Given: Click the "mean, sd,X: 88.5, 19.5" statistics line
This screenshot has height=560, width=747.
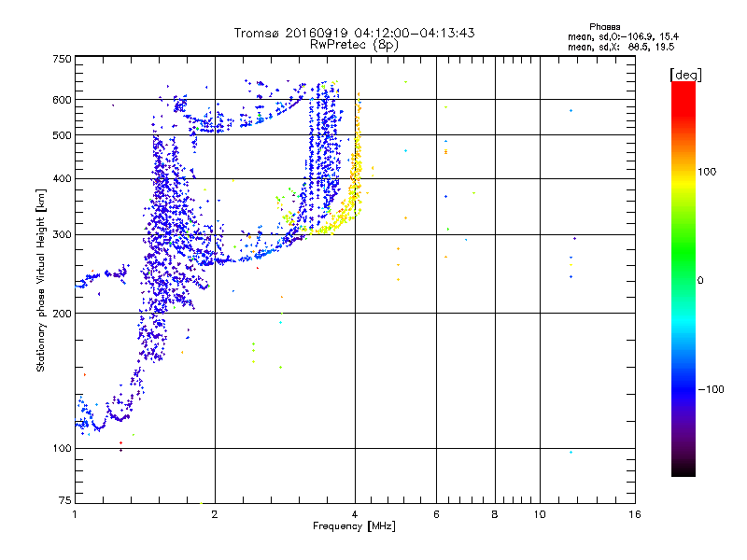Looking at the screenshot, I should tap(621, 47).
